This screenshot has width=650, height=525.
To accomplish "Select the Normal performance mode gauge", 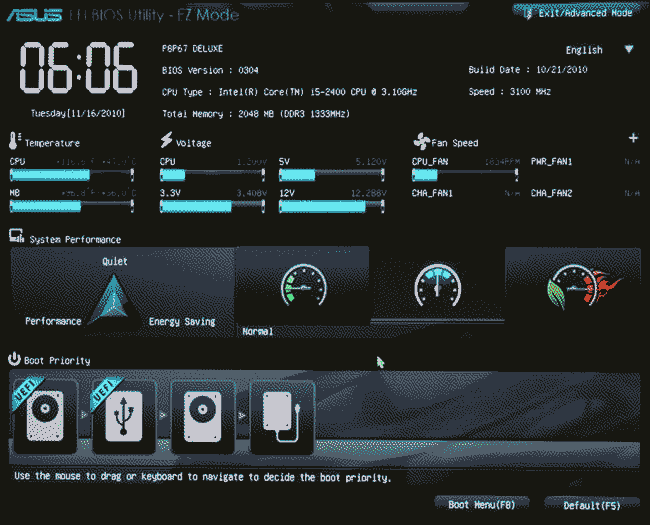I will 302,286.
